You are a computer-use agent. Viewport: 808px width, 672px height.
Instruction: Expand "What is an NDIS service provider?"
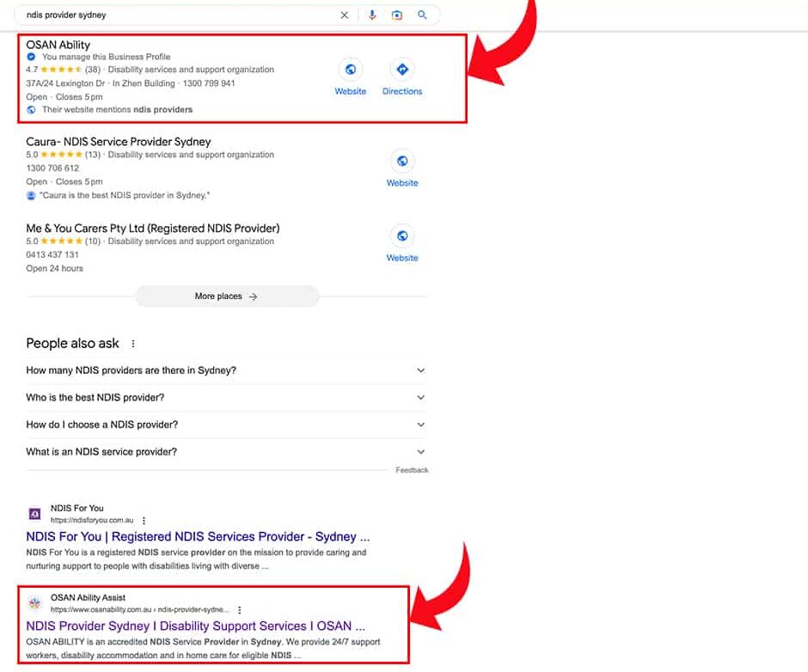(420, 452)
